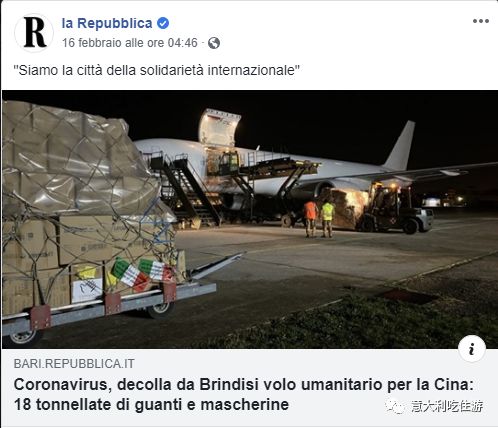Open the cargo plane article image
The width and height of the screenshot is (498, 428).
(x=249, y=219)
